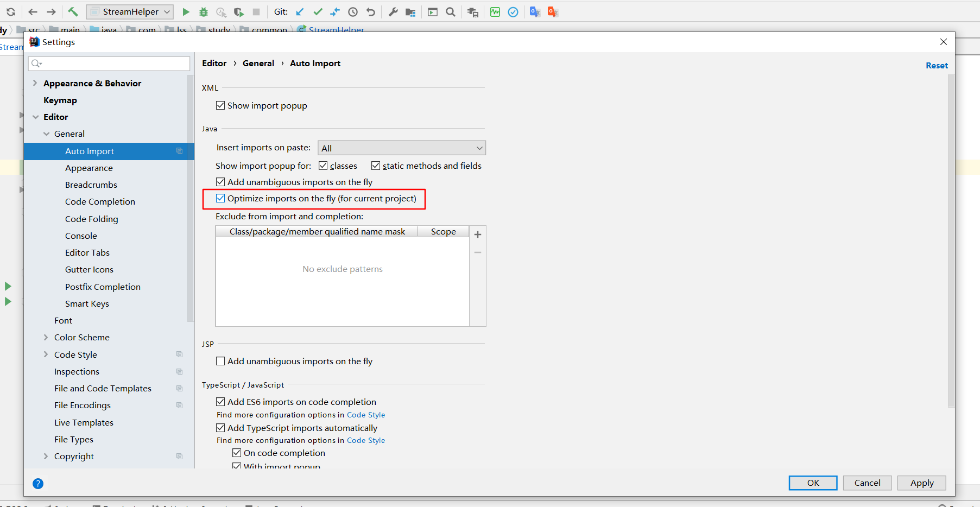Open Project Structure folder icon
Screen dimensions: 980x507
(410, 12)
